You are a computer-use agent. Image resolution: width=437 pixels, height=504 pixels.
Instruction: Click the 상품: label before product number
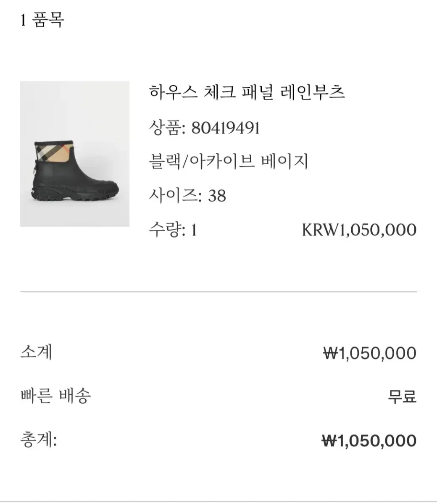[167, 127]
